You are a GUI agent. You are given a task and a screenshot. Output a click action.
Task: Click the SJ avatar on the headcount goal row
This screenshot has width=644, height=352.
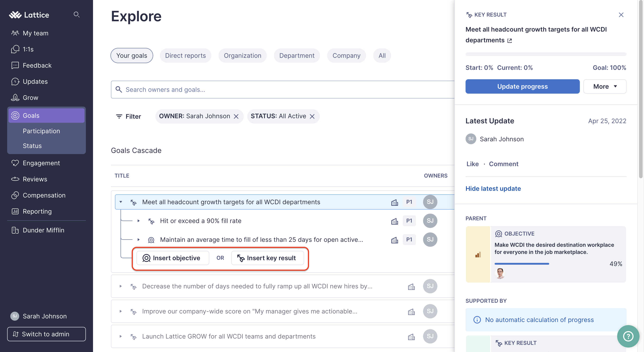(430, 202)
